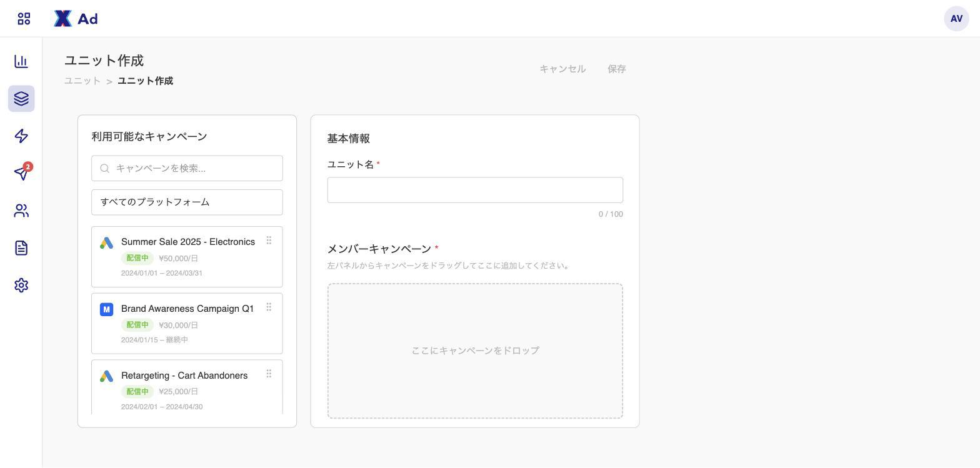Click 配信中 badge on Brand Awareness card
This screenshot has height=468, width=980.
point(137,325)
